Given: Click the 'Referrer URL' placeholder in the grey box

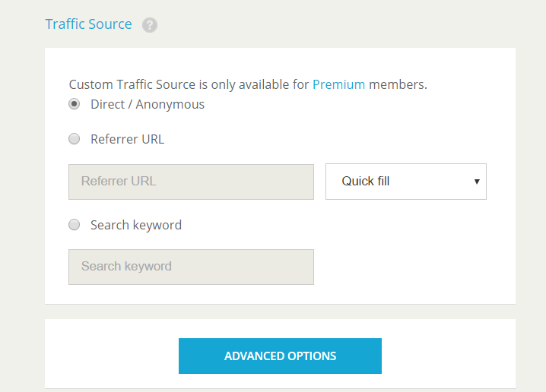Looking at the screenshot, I should point(119,182).
